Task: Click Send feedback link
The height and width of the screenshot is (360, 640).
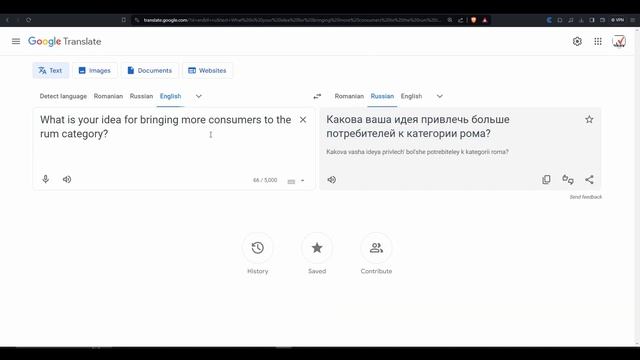Action: pos(586,197)
